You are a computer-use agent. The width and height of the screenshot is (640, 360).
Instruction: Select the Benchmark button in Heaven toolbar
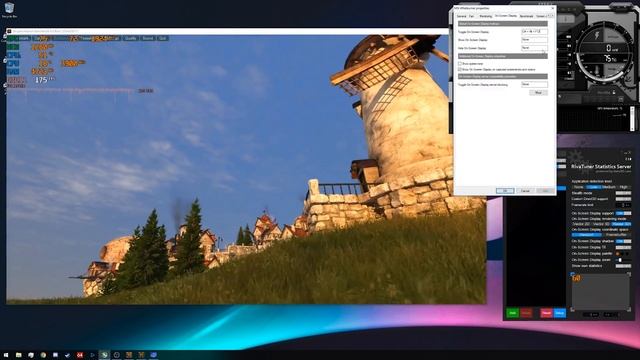pos(18,38)
